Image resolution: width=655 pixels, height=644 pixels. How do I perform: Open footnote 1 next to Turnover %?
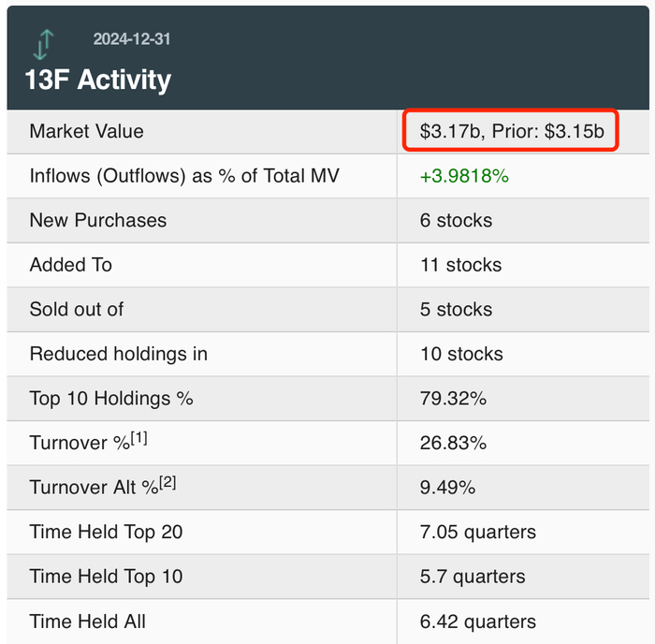(x=140, y=437)
